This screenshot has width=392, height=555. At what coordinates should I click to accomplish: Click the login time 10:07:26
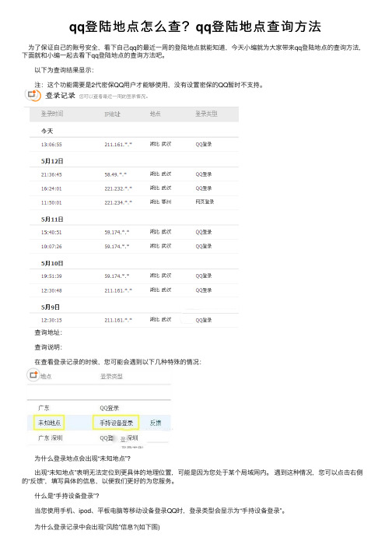click(51, 246)
